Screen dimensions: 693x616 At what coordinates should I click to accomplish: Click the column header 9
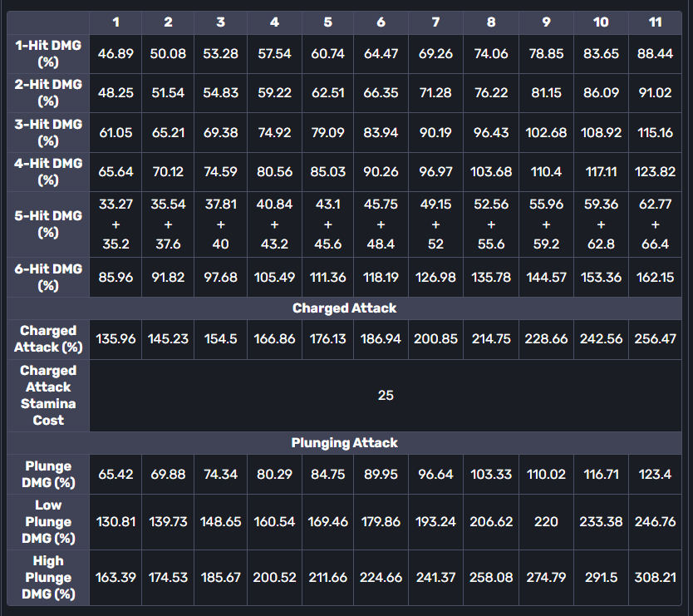pyautogui.click(x=546, y=22)
